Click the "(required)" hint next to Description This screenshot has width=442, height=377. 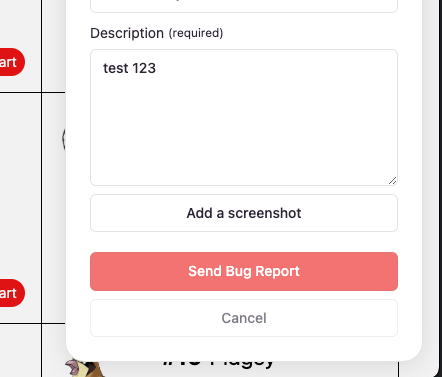pos(196,33)
